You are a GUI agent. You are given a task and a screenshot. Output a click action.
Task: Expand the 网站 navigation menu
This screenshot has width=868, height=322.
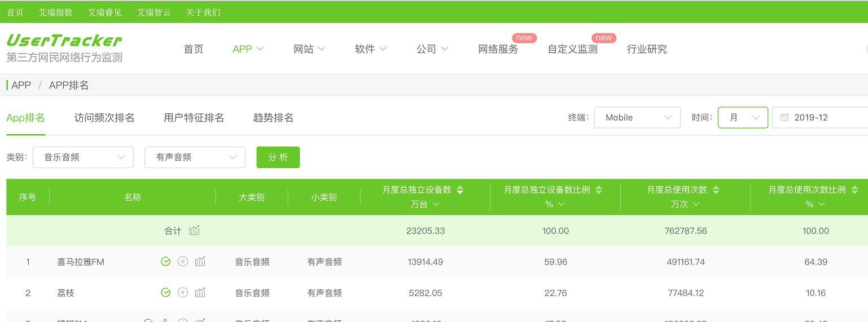pyautogui.click(x=309, y=49)
